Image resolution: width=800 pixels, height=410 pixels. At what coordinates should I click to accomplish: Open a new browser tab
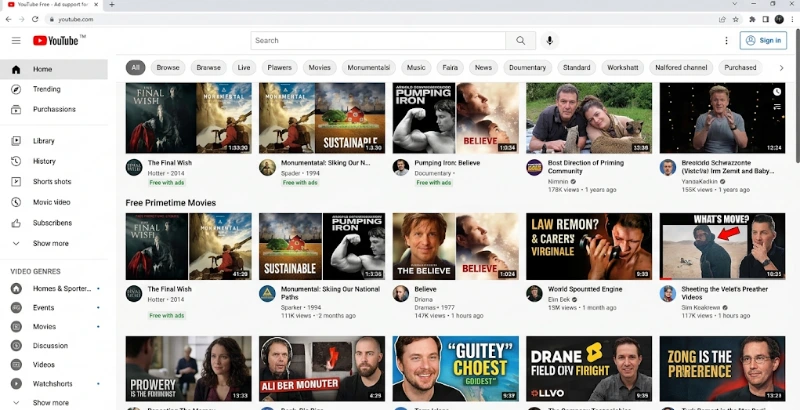pos(112,5)
